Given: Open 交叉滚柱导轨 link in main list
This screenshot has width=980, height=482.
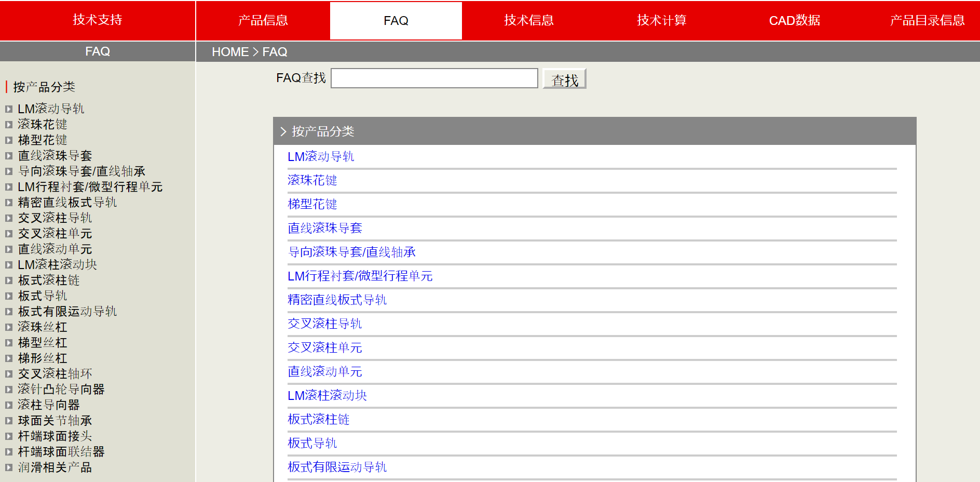Looking at the screenshot, I should click(325, 324).
